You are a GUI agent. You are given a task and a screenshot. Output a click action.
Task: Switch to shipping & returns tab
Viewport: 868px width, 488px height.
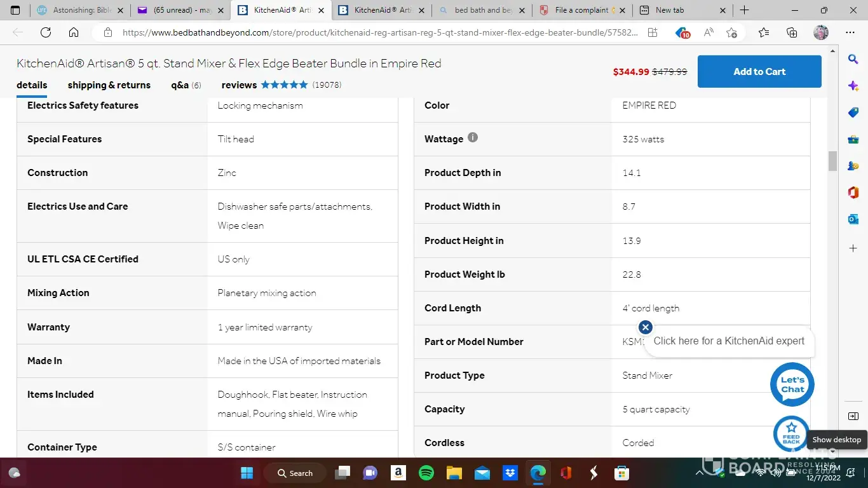[x=109, y=85]
